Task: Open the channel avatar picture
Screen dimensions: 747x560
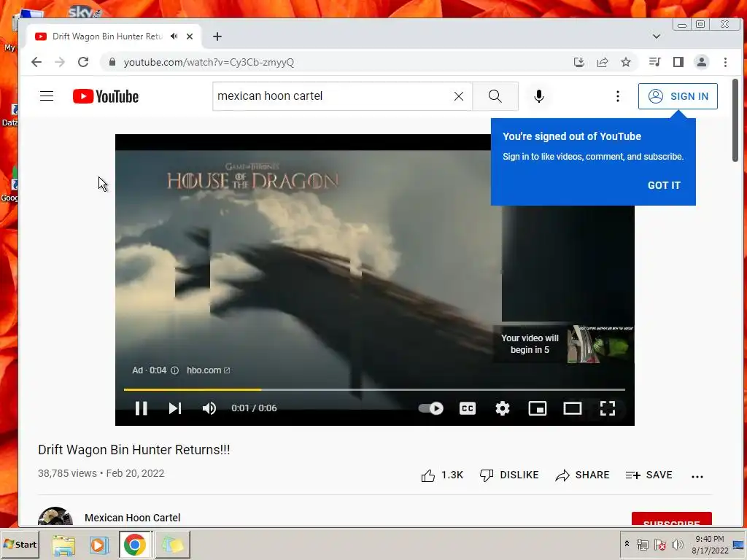Action: coord(55,516)
